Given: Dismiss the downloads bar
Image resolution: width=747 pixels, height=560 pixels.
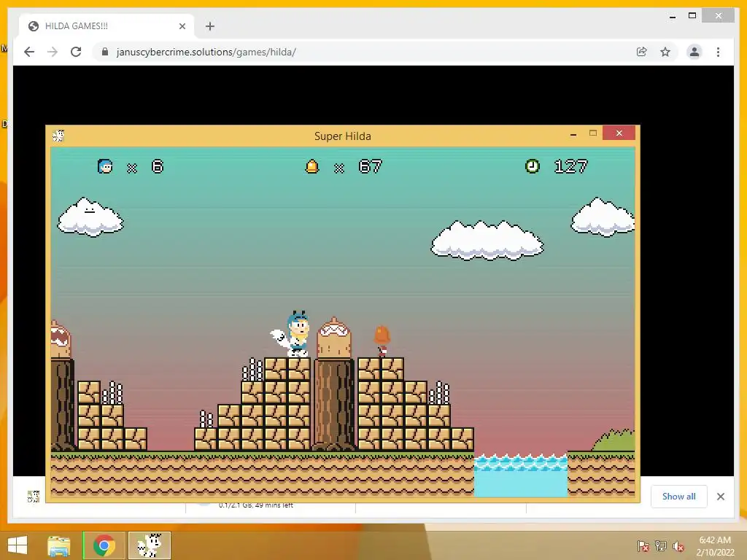Looking at the screenshot, I should 721,497.
